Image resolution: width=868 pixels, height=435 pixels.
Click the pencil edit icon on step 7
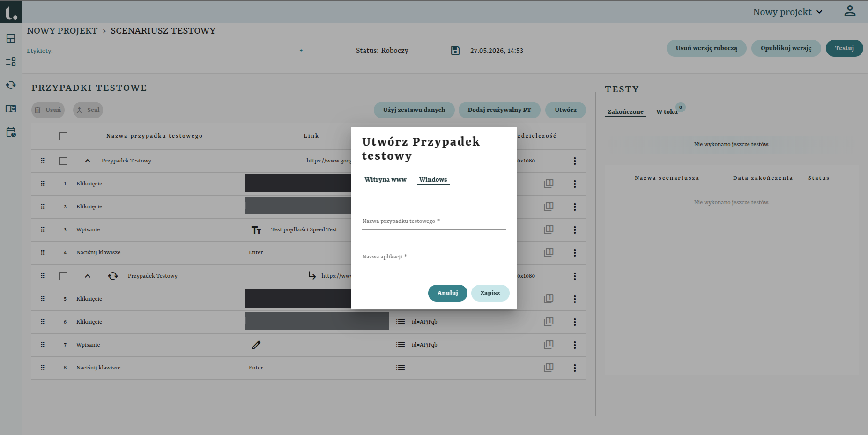[x=256, y=345]
